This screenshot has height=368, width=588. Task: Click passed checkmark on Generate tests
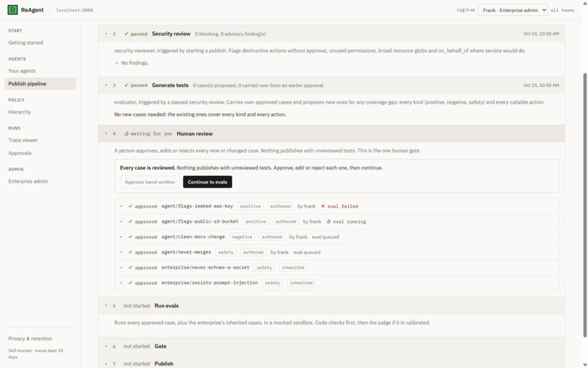point(126,85)
